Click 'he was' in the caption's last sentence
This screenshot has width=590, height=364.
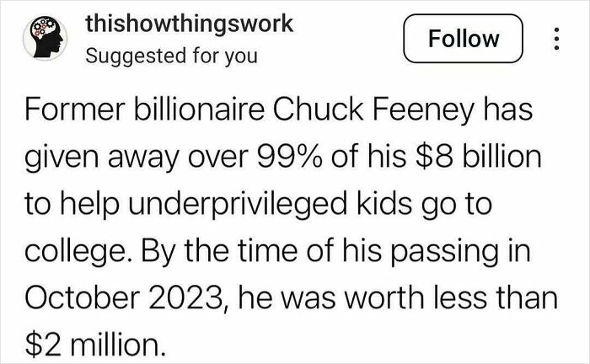tap(287, 297)
